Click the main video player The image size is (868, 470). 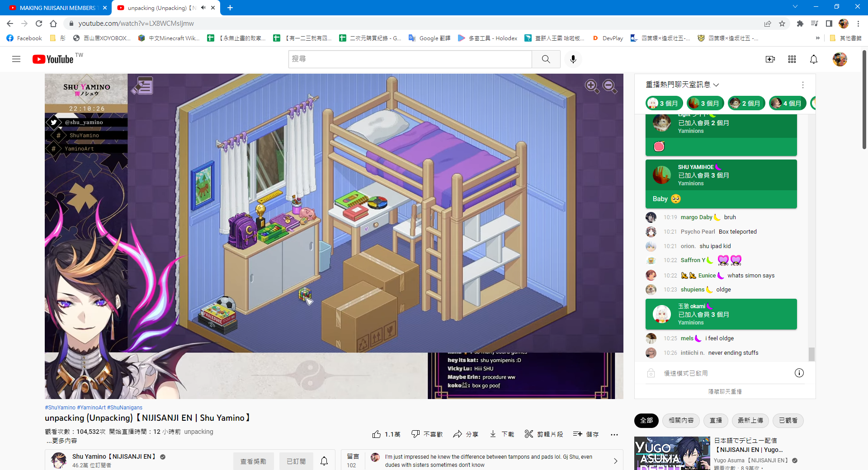coord(334,236)
